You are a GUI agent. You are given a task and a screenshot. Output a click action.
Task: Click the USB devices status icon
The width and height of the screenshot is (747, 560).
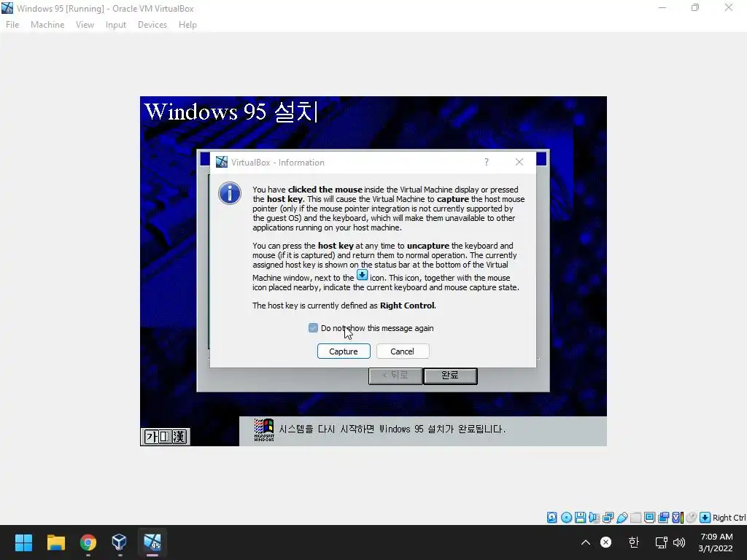[622, 518]
